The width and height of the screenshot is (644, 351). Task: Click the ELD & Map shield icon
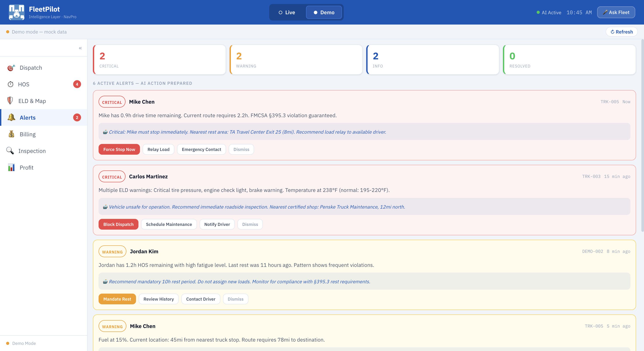pyautogui.click(x=10, y=101)
